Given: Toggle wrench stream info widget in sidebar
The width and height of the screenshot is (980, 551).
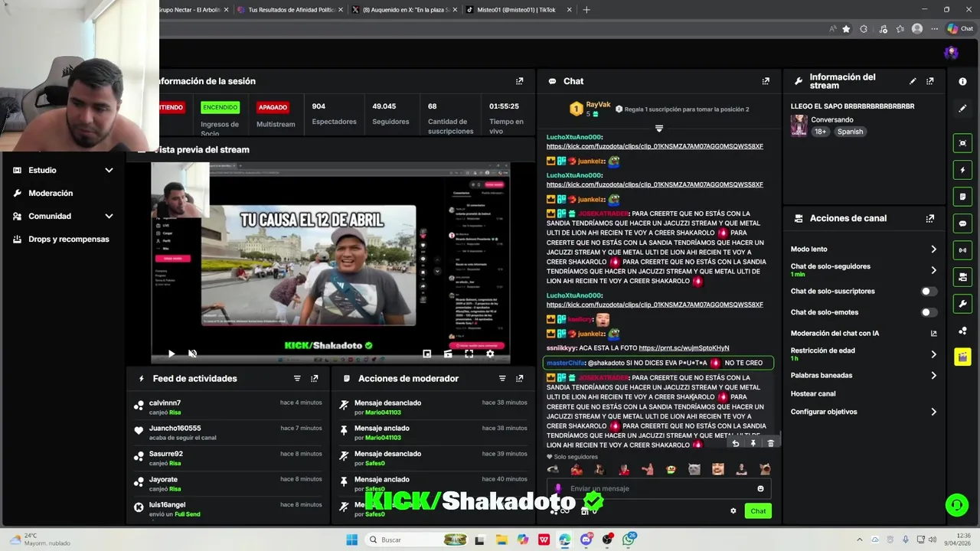Looking at the screenshot, I should click(962, 304).
